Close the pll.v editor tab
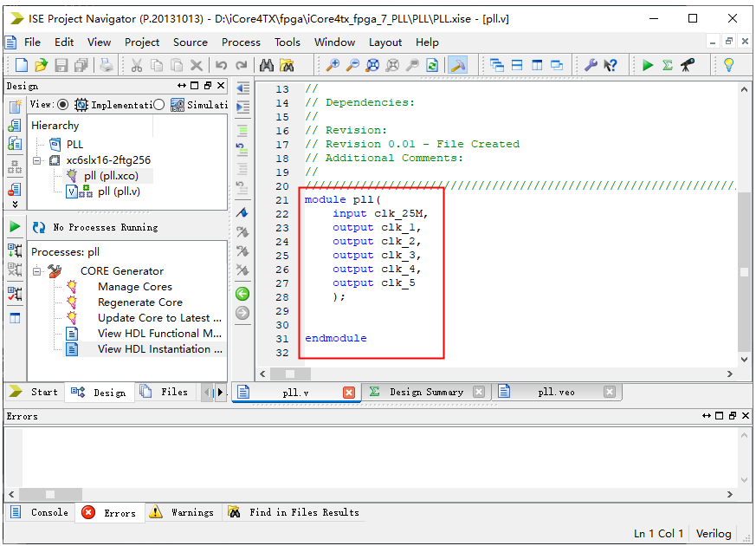The image size is (756, 546). [349, 393]
